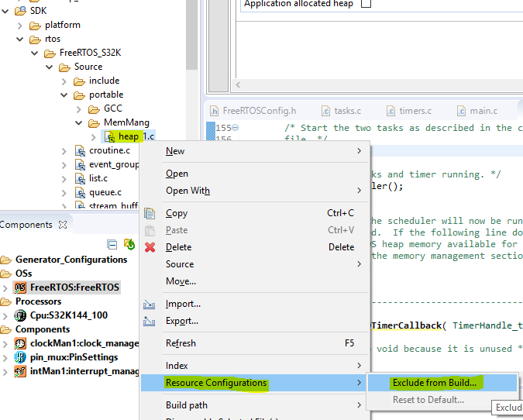Collapse the rtos folder node
This screenshot has width=523, height=420.
point(19,40)
